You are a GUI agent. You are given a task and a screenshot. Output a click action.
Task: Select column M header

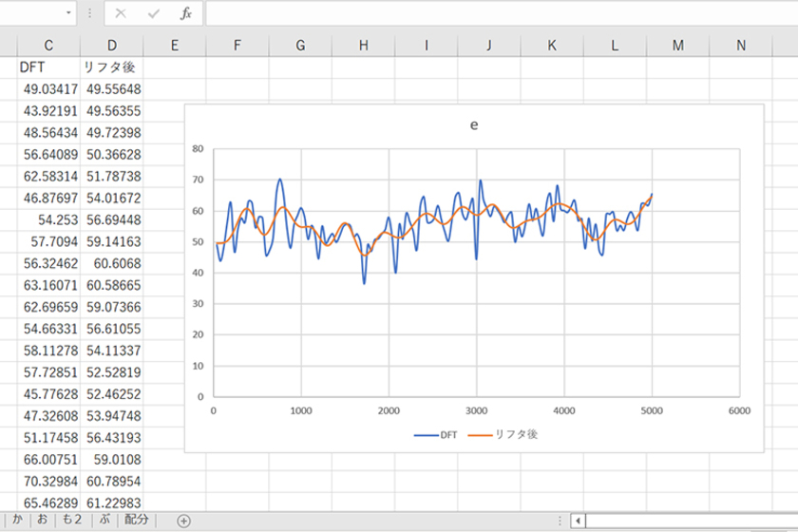coord(676,45)
